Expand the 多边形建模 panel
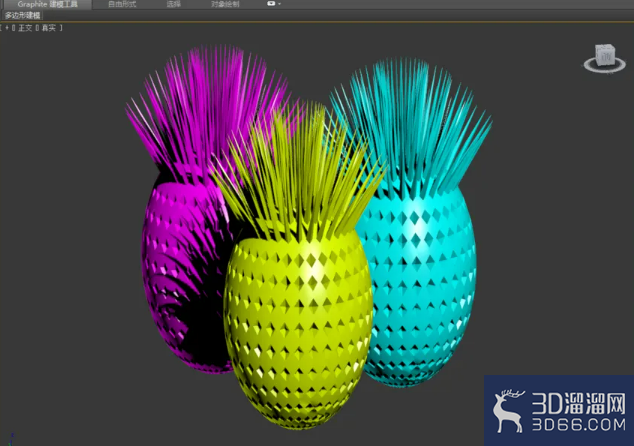The width and height of the screenshot is (634, 446). pyautogui.click(x=23, y=15)
